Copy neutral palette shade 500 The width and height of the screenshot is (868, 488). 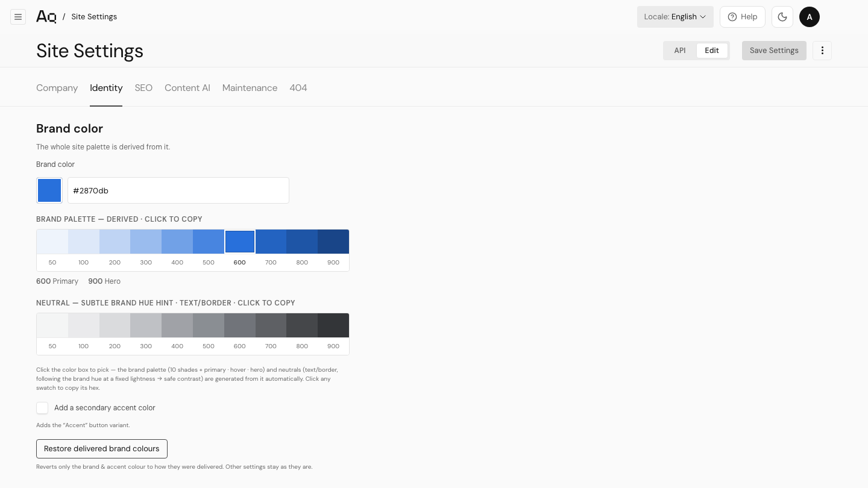209,325
